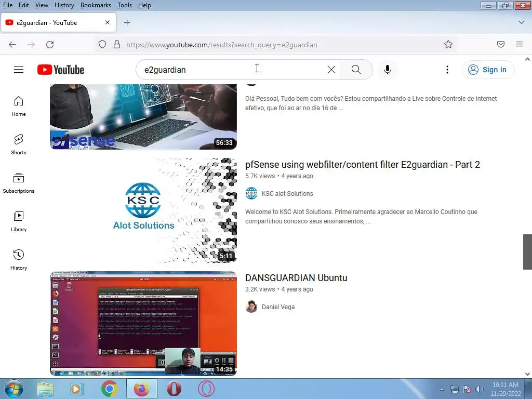
Task: Activate voice search microphone
Action: coord(388,70)
